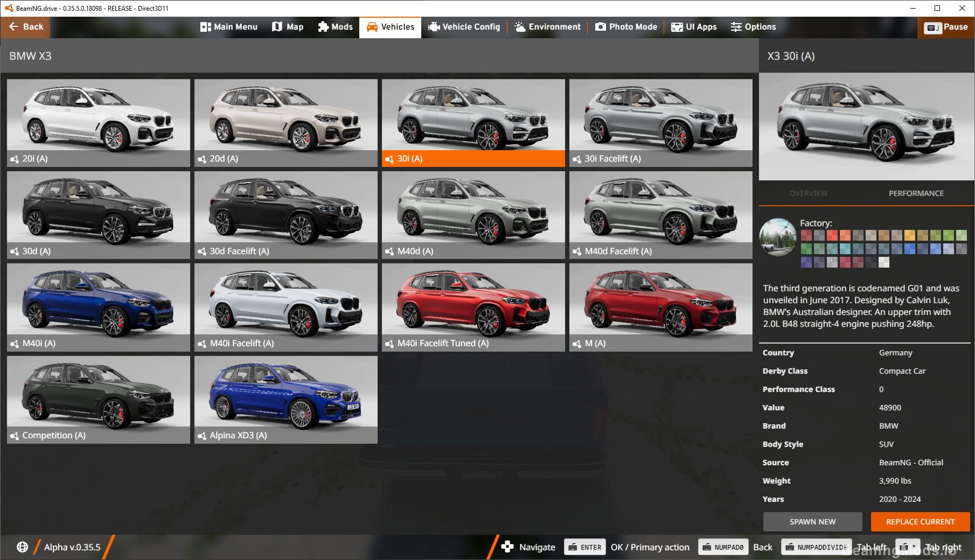Screen dimensions: 975x560
Task: Click the config icon beside 20d (A)
Action: point(202,159)
